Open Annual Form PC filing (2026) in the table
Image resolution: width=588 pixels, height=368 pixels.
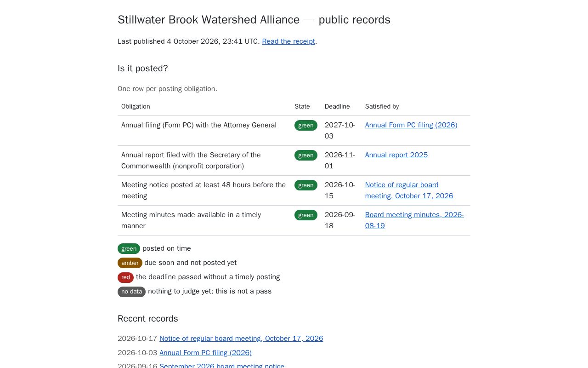pos(411,125)
